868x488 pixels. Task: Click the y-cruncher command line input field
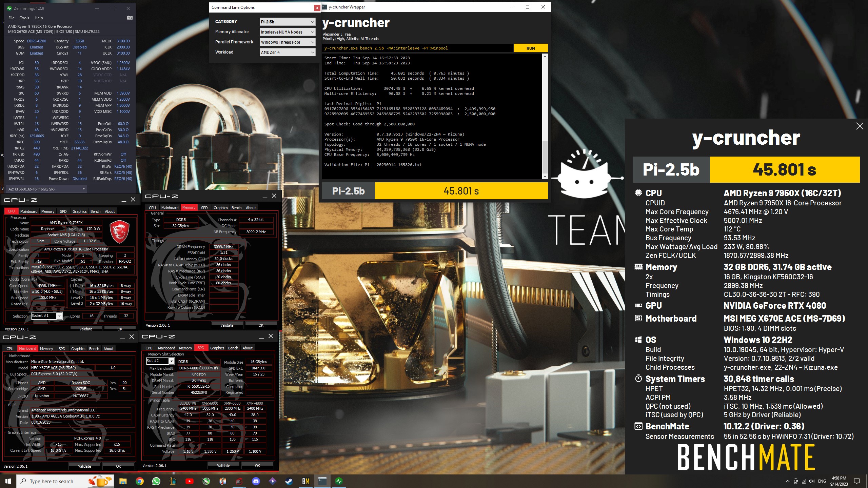pyautogui.click(x=417, y=48)
